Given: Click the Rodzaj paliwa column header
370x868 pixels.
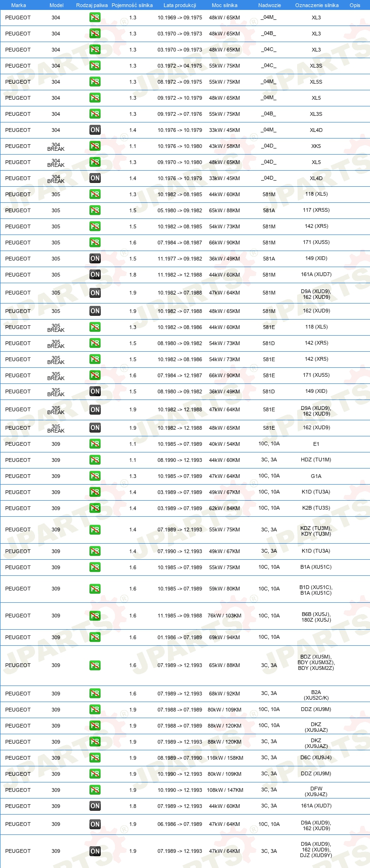Looking at the screenshot, I should (x=92, y=5).
